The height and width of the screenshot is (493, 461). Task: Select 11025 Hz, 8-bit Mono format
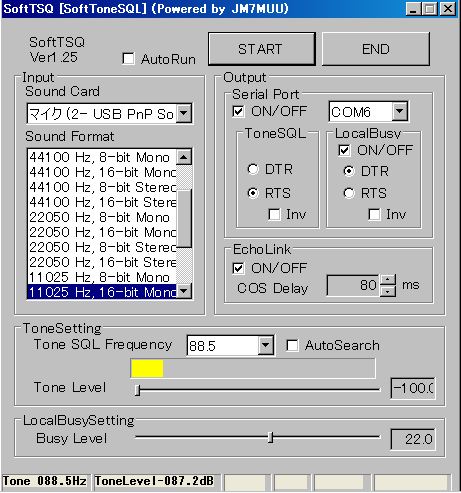coord(102,277)
